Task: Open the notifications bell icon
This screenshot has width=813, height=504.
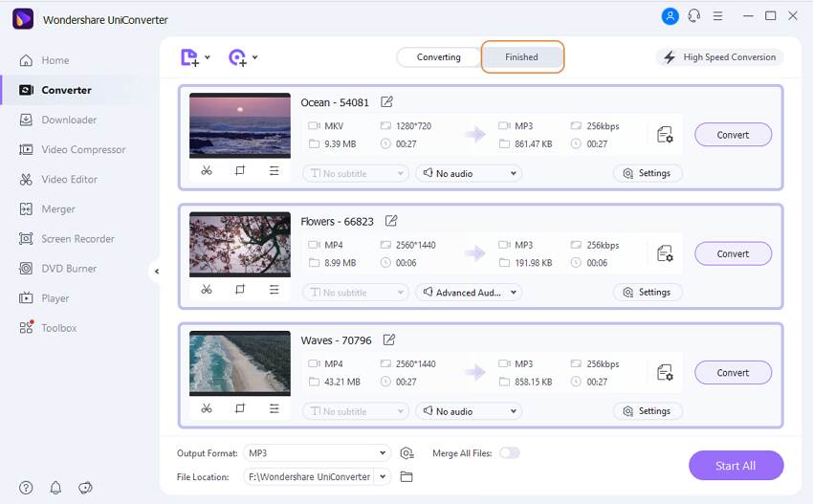Action: pos(55,488)
